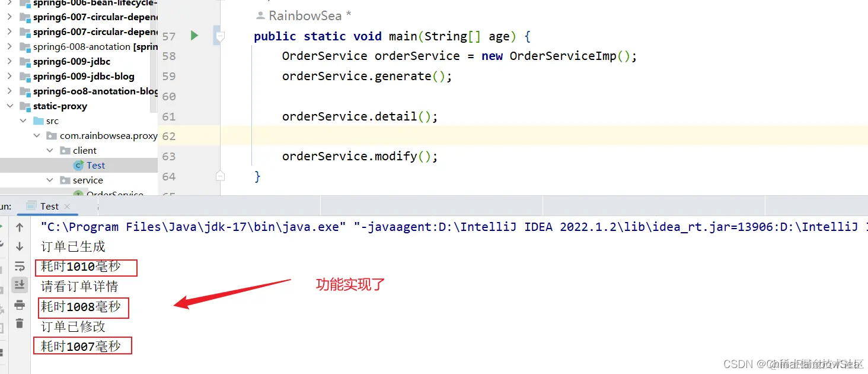Click line number 62 in gutter

pyautogui.click(x=169, y=137)
